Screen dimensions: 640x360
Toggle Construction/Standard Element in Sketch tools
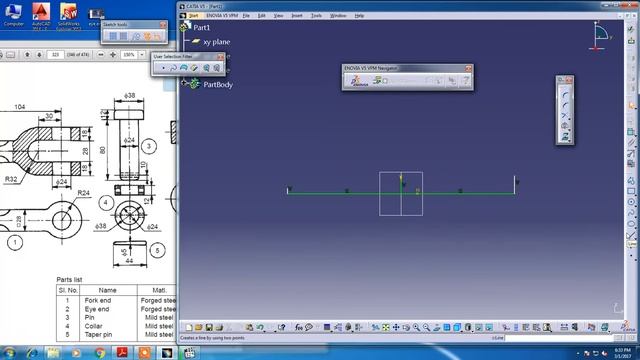coord(136,37)
